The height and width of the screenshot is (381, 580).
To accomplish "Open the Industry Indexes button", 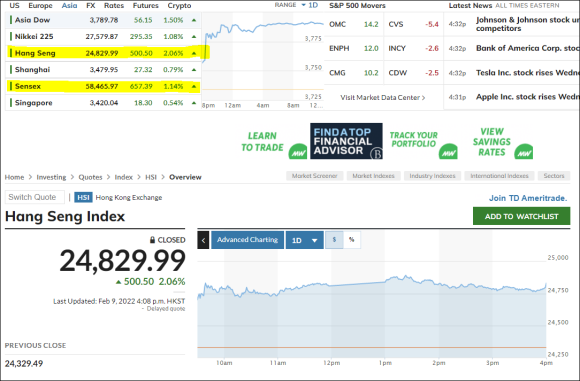I will pos(432,176).
